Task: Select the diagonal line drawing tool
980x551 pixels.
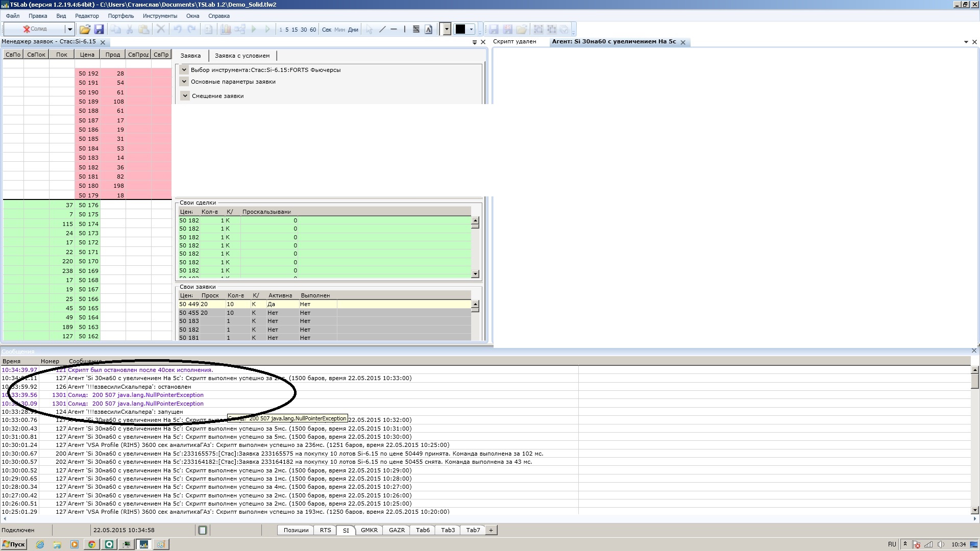Action: pyautogui.click(x=382, y=30)
